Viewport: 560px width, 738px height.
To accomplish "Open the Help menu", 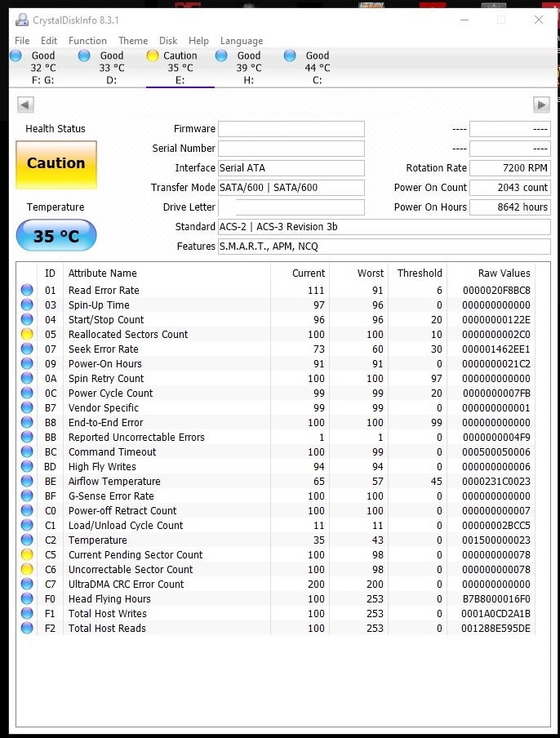I will click(198, 41).
